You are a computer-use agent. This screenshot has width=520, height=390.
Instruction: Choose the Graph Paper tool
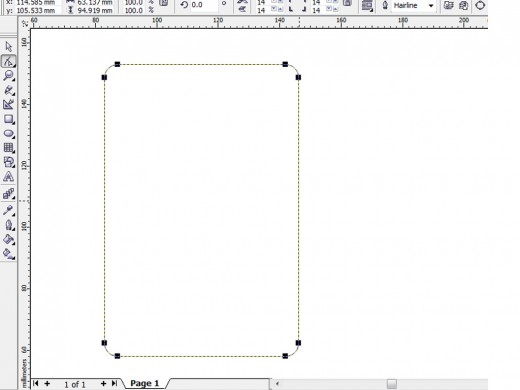[x=9, y=148]
